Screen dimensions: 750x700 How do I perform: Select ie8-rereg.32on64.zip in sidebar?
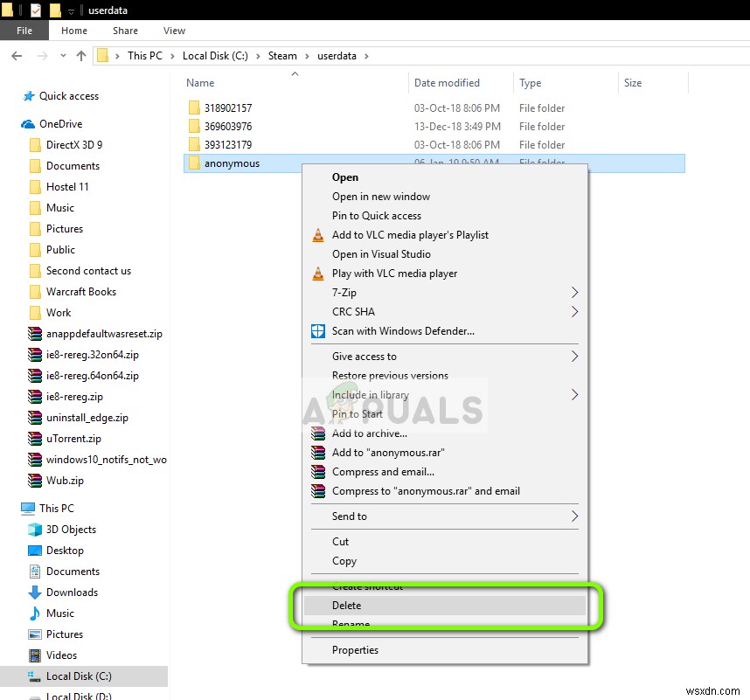92,355
